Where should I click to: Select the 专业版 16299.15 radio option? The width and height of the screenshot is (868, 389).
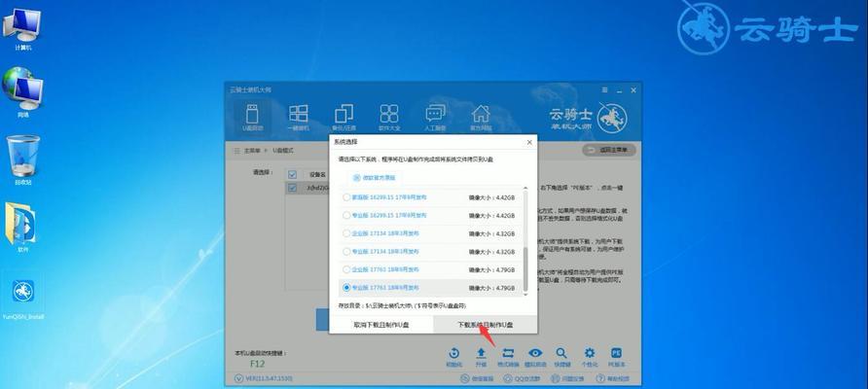[x=346, y=215]
